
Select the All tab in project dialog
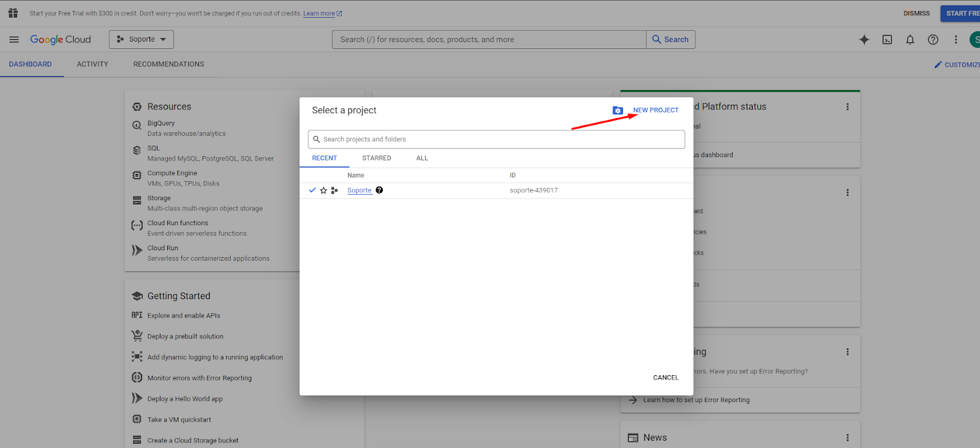coord(422,158)
